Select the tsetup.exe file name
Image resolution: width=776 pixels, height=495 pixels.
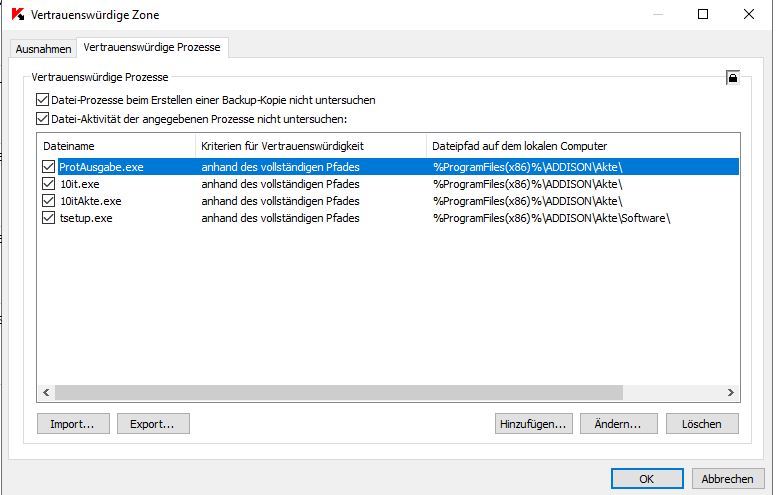[x=86, y=218]
